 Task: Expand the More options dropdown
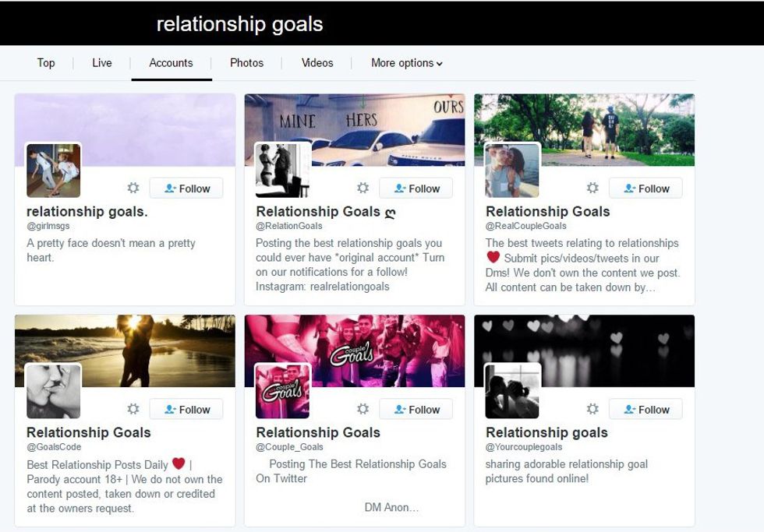pos(407,63)
